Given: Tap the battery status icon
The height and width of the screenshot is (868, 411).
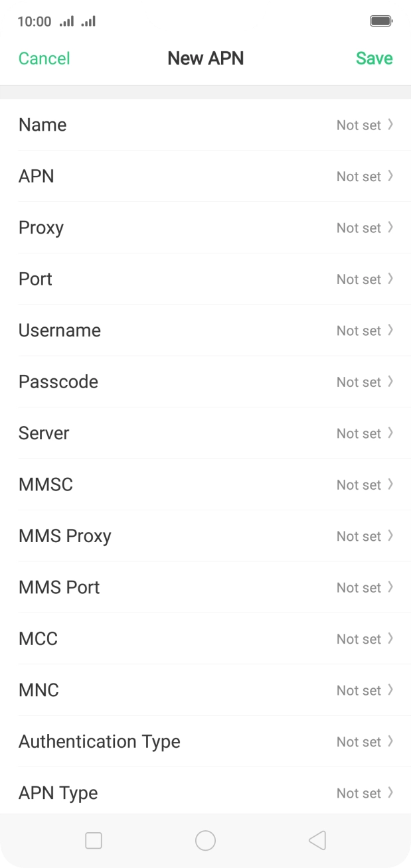Looking at the screenshot, I should click(380, 21).
